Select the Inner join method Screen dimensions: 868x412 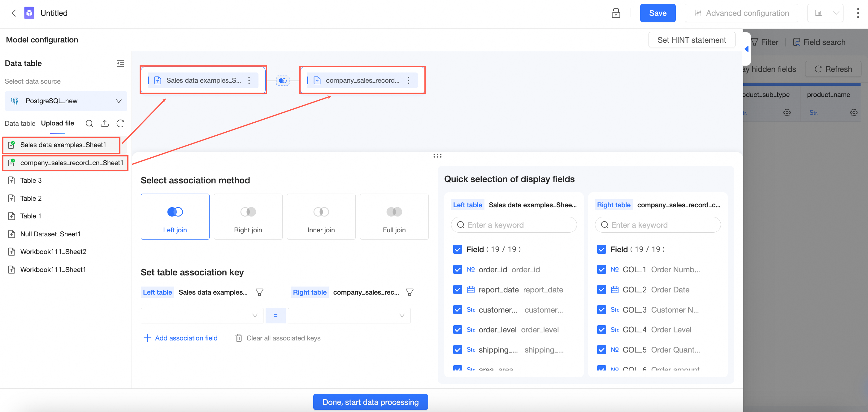tap(321, 217)
